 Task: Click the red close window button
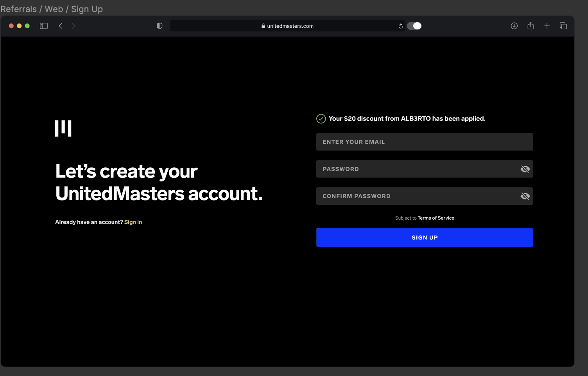click(11, 26)
